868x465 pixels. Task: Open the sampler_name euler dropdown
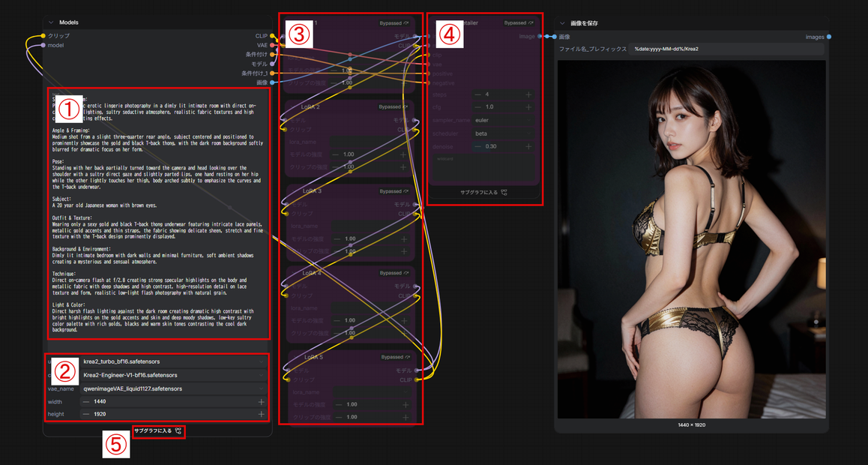[x=503, y=119]
